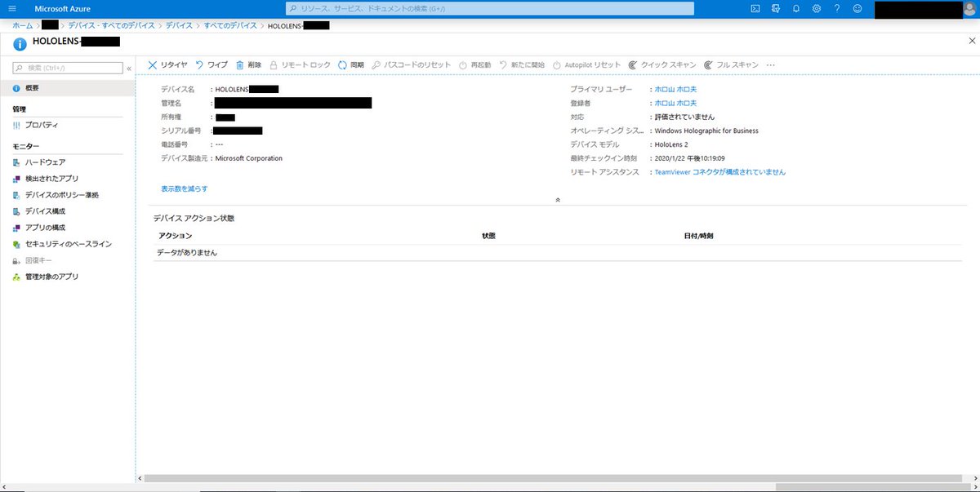Open the help question mark
The height and width of the screenshot is (492, 980).
pyautogui.click(x=836, y=8)
